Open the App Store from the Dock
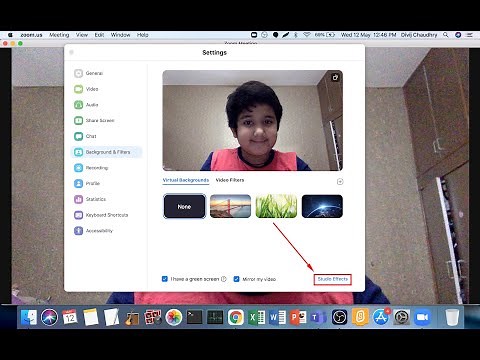Image resolution: width=480 pixels, height=360 pixels. pos(381,317)
